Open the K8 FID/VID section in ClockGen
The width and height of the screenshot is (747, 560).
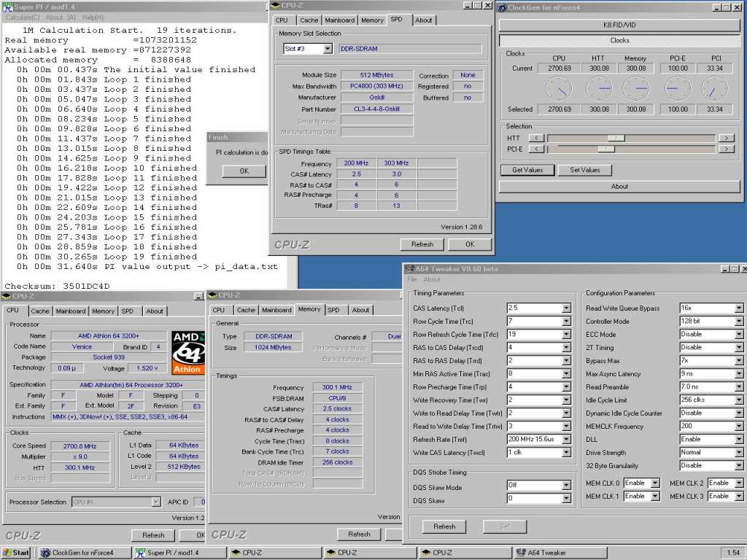(619, 26)
